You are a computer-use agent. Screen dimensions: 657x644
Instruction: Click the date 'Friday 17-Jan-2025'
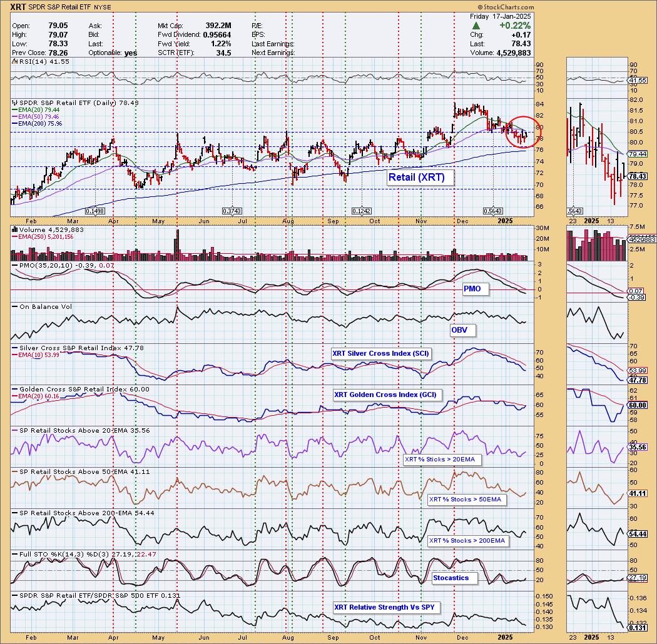click(501, 16)
